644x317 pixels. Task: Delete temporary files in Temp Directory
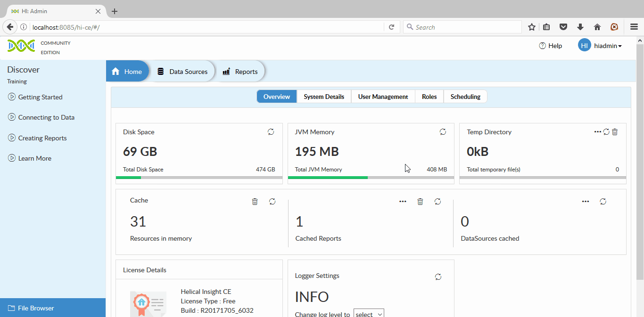615,132
